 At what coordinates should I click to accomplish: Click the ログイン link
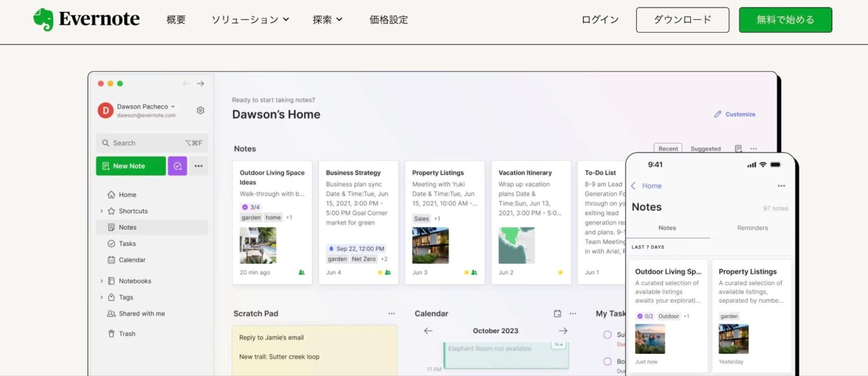tap(600, 20)
